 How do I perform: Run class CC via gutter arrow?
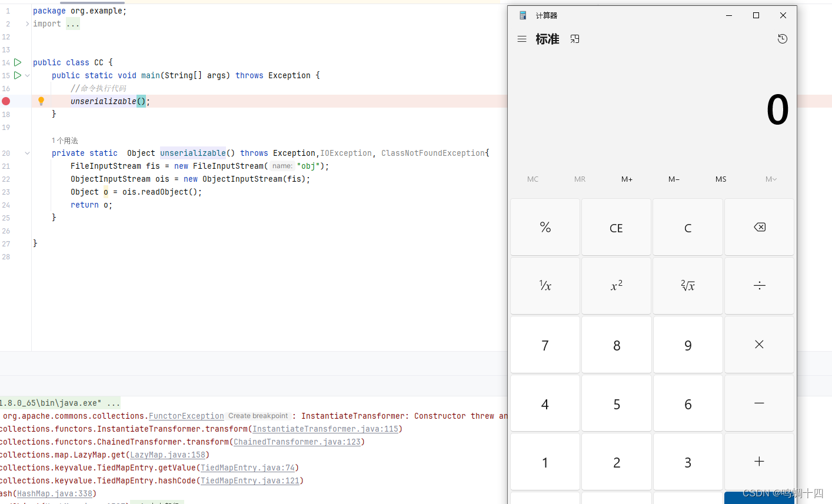pos(18,62)
